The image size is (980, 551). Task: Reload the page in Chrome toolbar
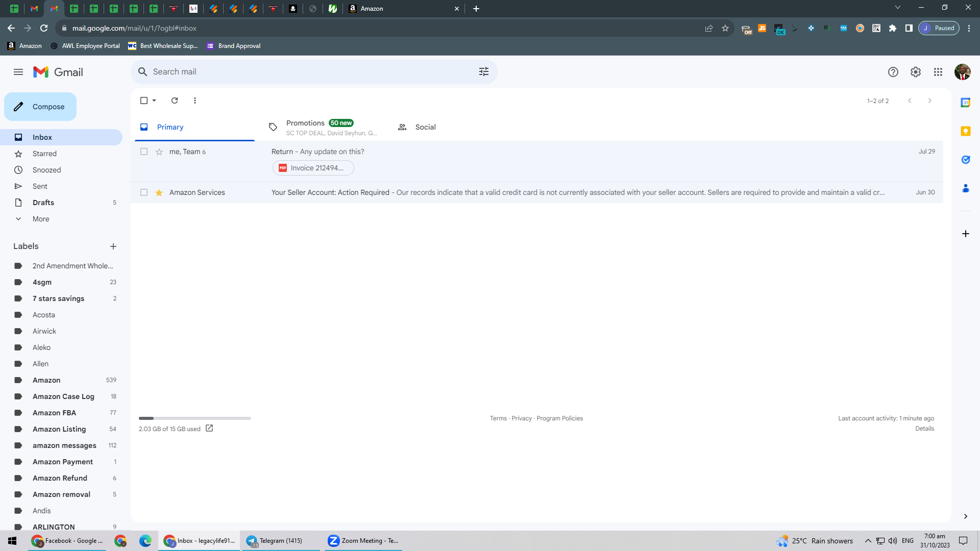44,28
